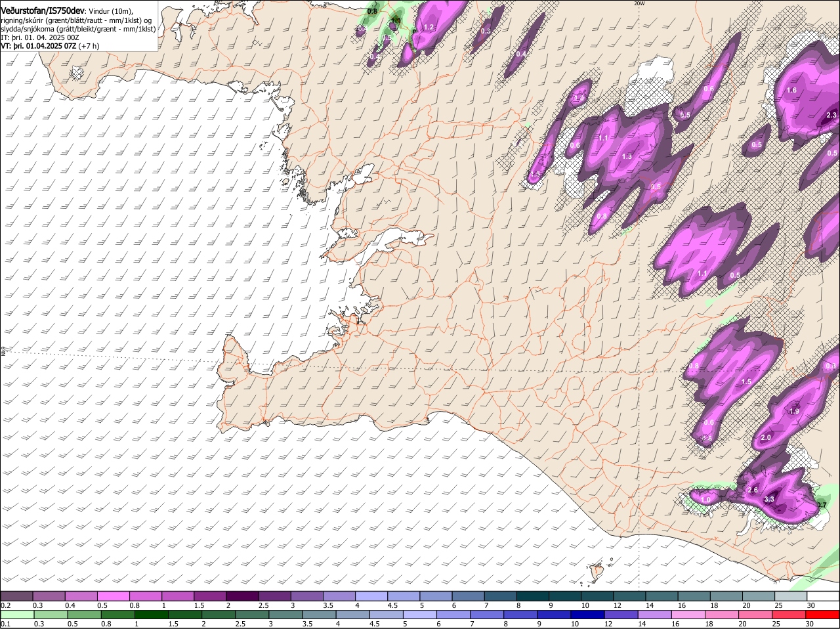
Task: Click upper legend swatch labeled 7
Action: click(x=501, y=596)
